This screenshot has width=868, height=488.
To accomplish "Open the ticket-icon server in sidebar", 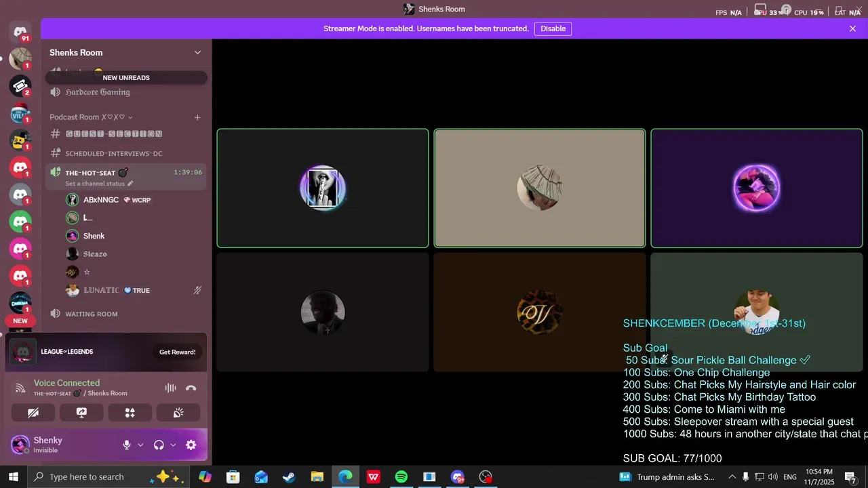I will point(20,86).
